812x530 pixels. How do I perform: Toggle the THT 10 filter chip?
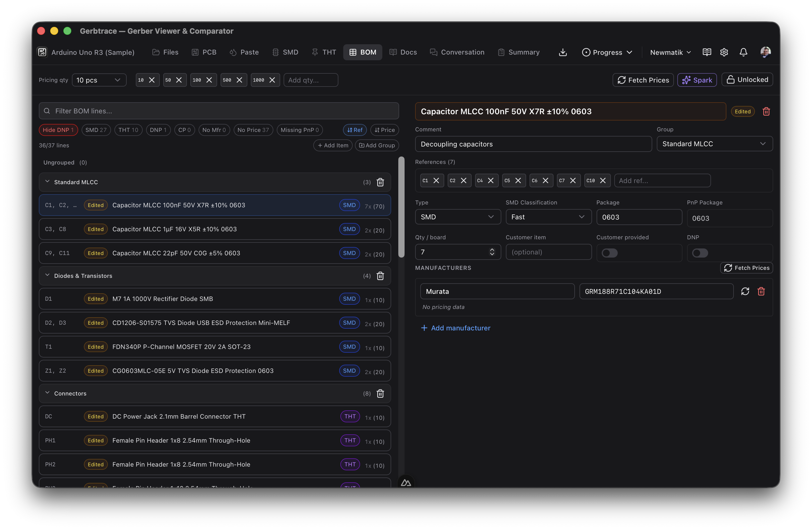click(128, 130)
